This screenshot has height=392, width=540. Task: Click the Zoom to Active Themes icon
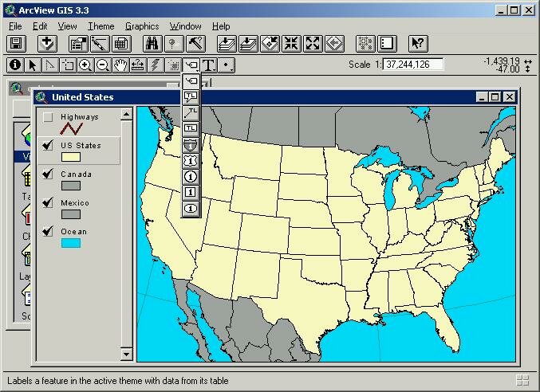tap(248, 44)
